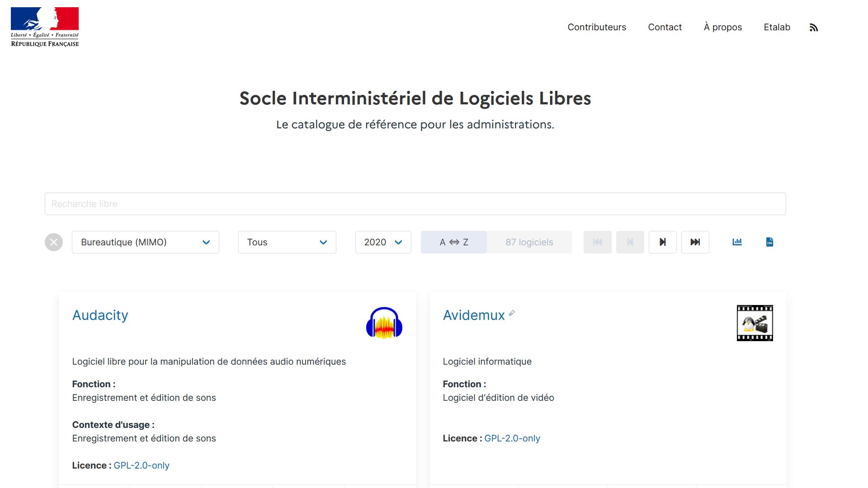Clear filters with the X button
The width and height of the screenshot is (868, 488).
54,242
